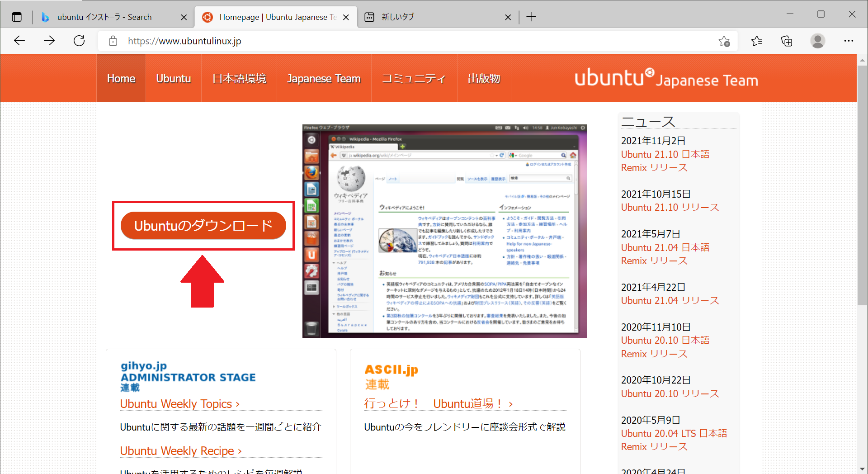Reload the current page

(x=79, y=41)
